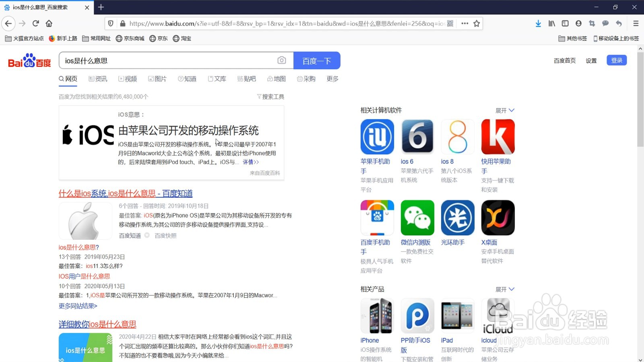This screenshot has height=362, width=644.
Task: Toggle the bookmark star in address bar
Action: [x=476, y=23]
